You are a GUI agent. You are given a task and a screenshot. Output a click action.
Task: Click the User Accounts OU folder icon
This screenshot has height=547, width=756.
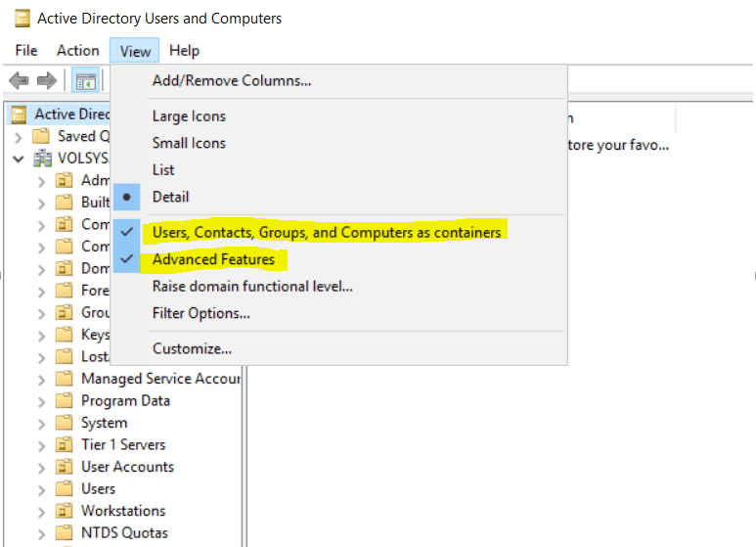click(65, 467)
